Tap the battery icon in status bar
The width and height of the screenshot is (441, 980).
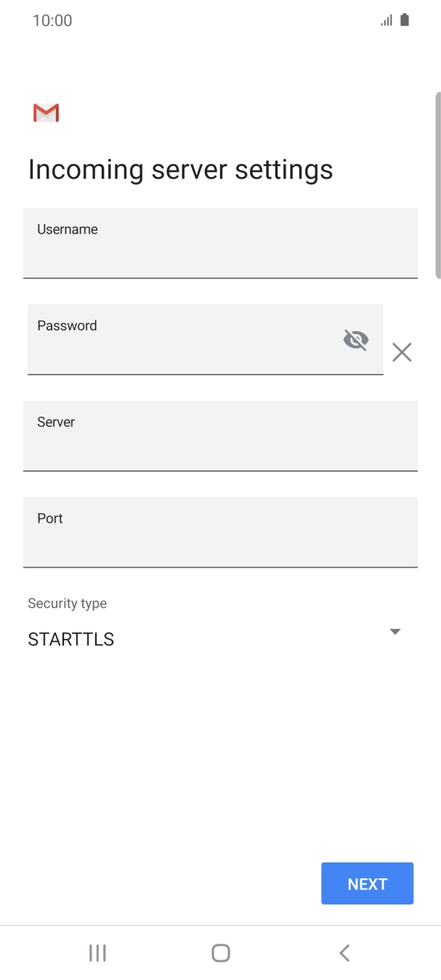point(402,20)
